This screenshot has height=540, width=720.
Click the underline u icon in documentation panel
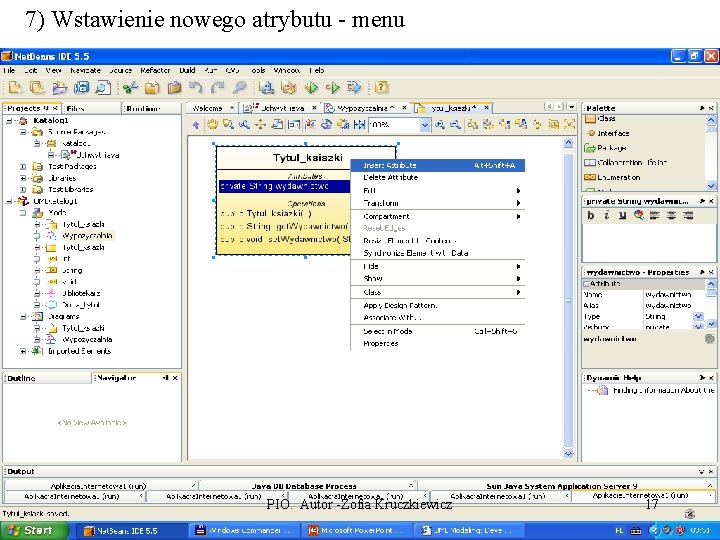tap(622, 215)
